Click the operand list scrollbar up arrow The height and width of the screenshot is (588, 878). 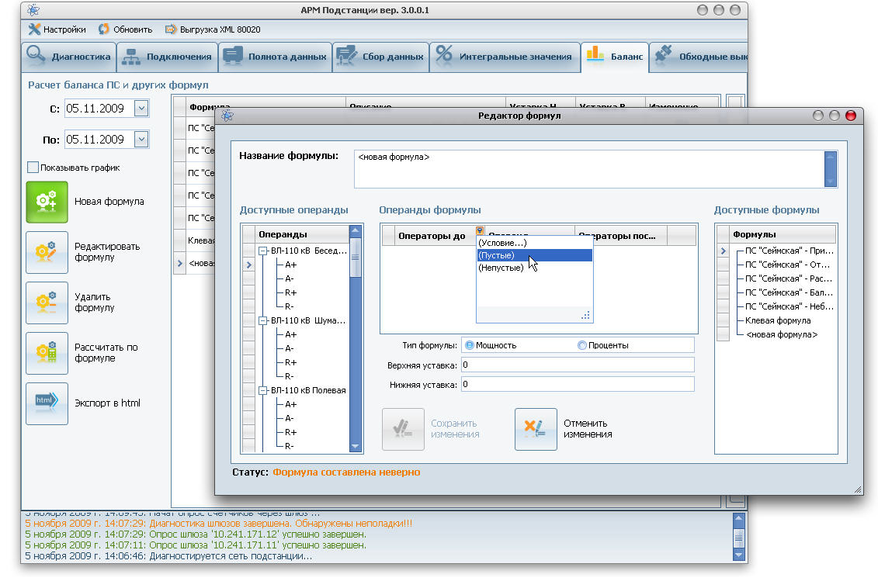[x=355, y=230]
